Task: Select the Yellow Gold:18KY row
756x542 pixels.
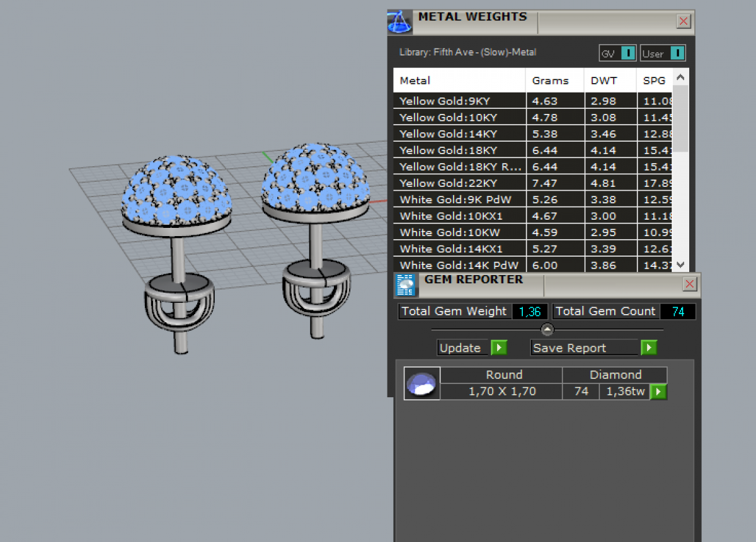Action: pyautogui.click(x=459, y=150)
